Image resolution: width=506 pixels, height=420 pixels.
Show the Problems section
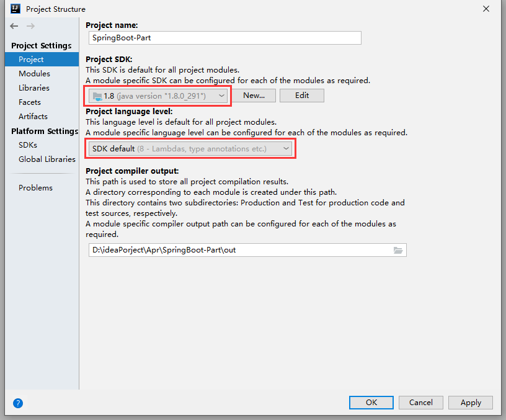coord(35,188)
